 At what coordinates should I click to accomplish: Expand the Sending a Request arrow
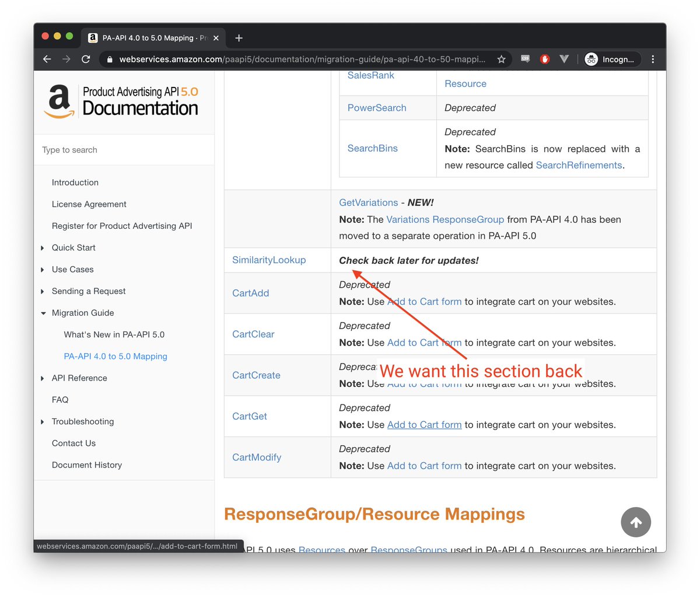point(43,291)
